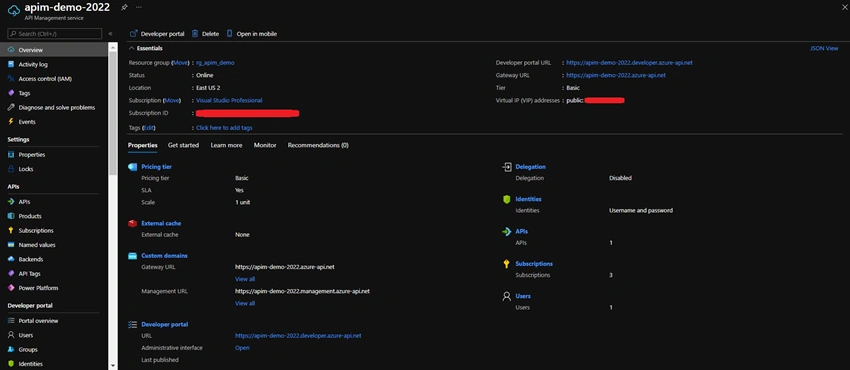Viewport: 850px width, 370px height.
Task: Open API Tags icon
Action: [11, 274]
